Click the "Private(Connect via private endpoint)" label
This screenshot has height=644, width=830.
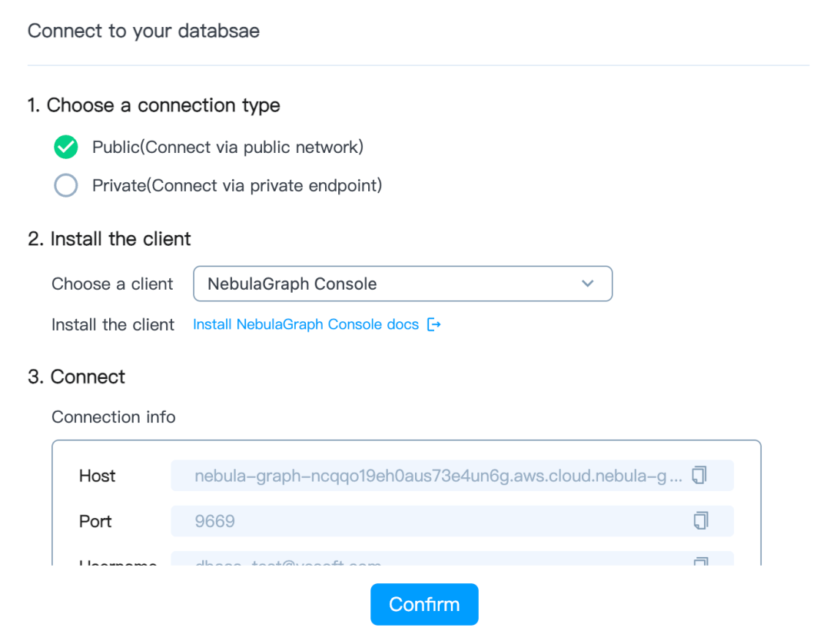tap(237, 185)
